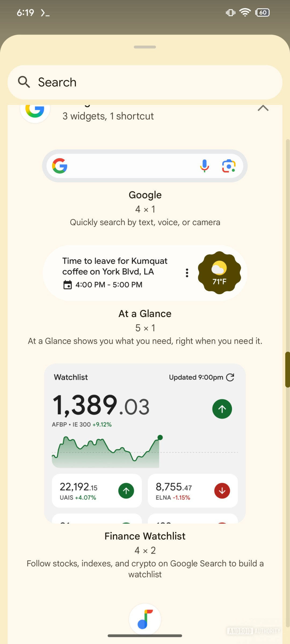Click the widget list scrollbar thumb

click(287, 369)
